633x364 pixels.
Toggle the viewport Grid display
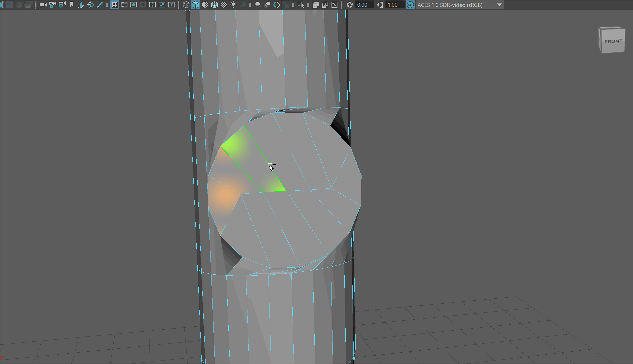tap(115, 5)
